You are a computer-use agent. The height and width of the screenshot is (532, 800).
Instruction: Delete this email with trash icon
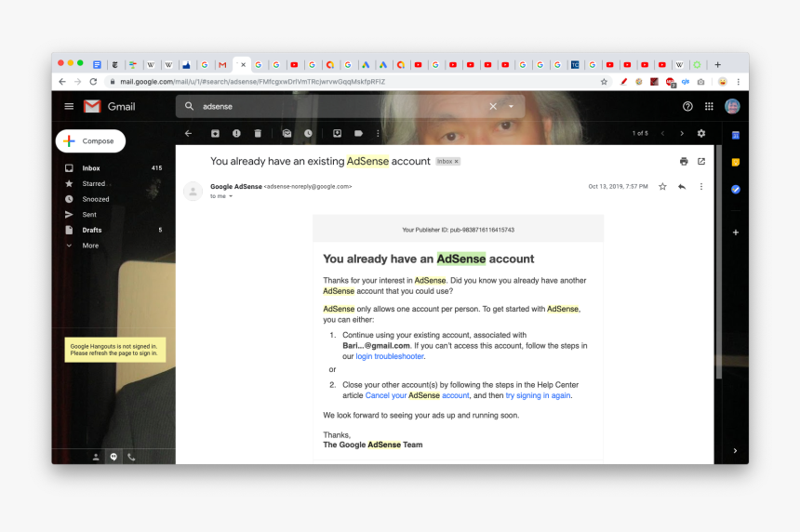258,133
